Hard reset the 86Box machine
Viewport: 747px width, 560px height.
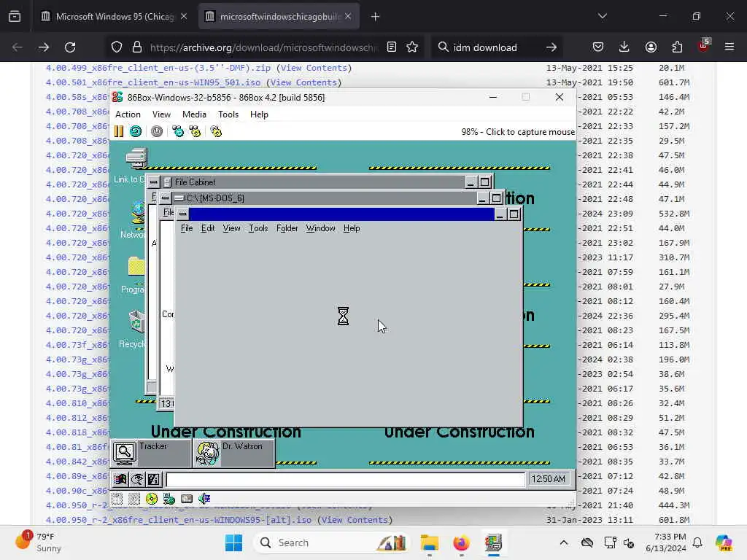click(x=136, y=131)
